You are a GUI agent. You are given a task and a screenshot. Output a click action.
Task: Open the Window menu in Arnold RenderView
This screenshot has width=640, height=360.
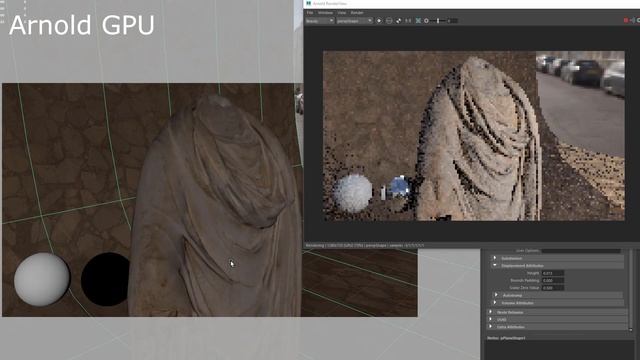click(325, 13)
